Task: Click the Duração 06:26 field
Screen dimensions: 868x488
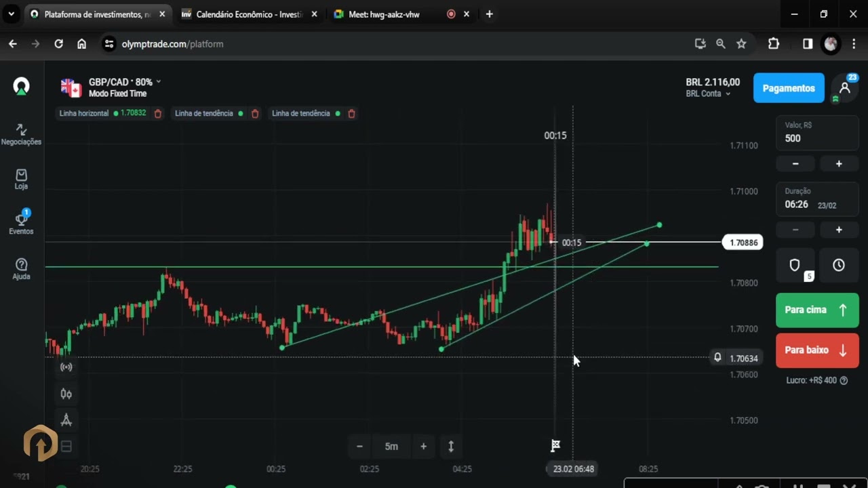Action: [x=817, y=199]
